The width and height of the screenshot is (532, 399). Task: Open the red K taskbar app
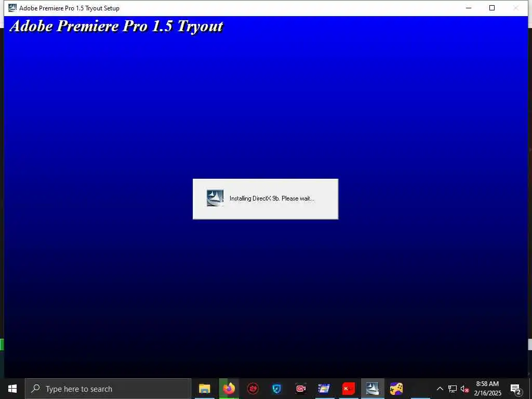(349, 389)
